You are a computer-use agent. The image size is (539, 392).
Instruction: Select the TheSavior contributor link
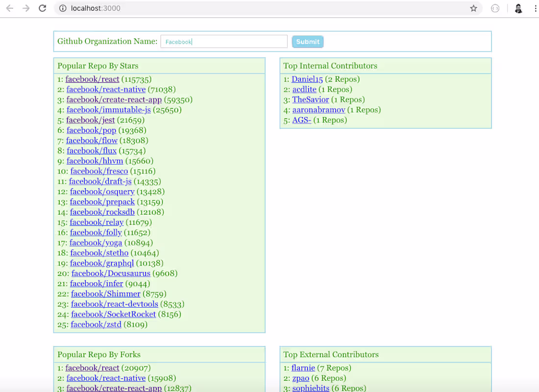(x=311, y=99)
